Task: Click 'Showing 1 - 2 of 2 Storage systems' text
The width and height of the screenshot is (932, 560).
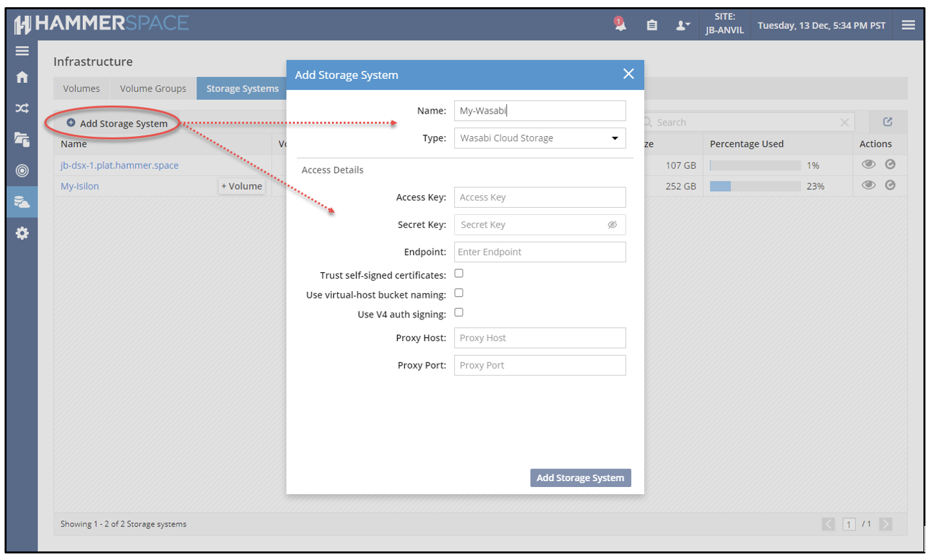Action: coord(124,524)
